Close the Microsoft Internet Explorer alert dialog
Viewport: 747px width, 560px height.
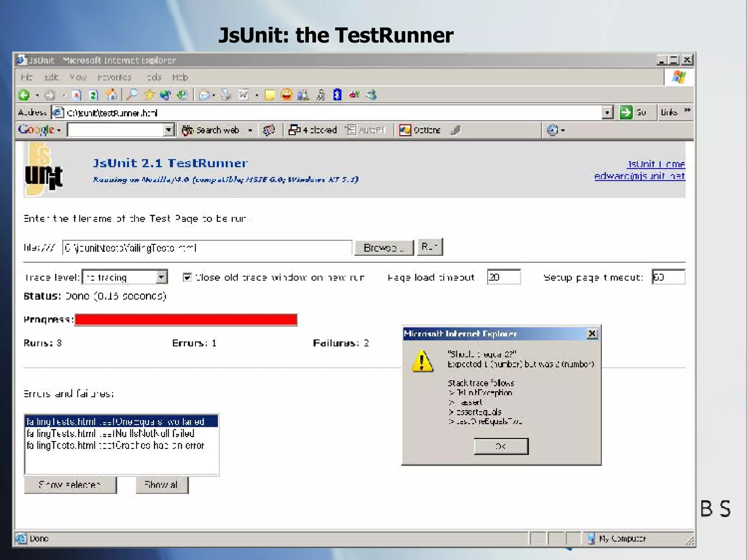pos(592,334)
